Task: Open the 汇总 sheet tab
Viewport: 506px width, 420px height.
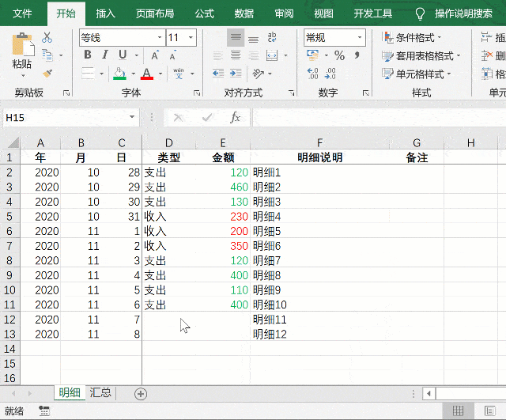Action: (x=100, y=392)
